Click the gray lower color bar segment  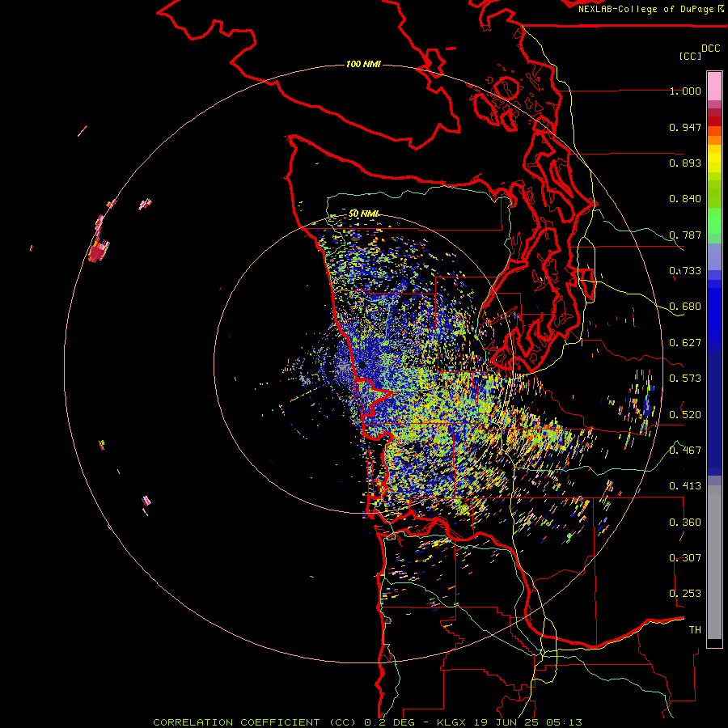pyautogui.click(x=714, y=562)
